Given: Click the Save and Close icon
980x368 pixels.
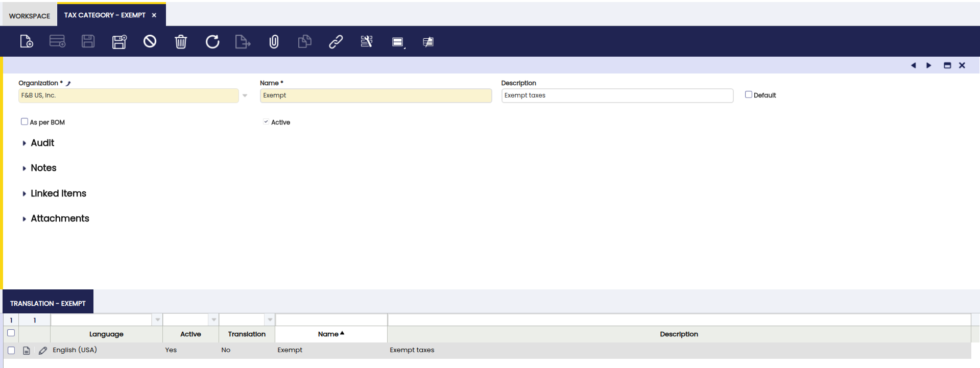Looking at the screenshot, I should [x=119, y=41].
